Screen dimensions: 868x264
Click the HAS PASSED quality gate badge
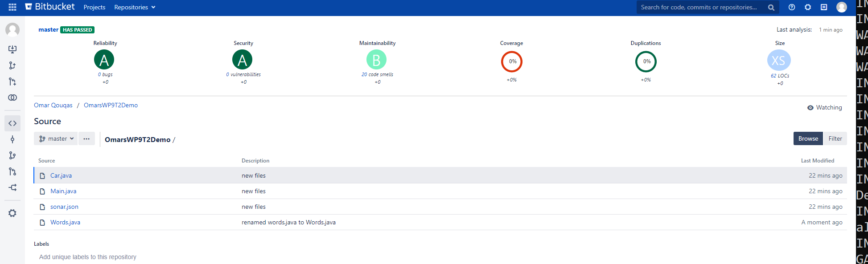point(78,30)
